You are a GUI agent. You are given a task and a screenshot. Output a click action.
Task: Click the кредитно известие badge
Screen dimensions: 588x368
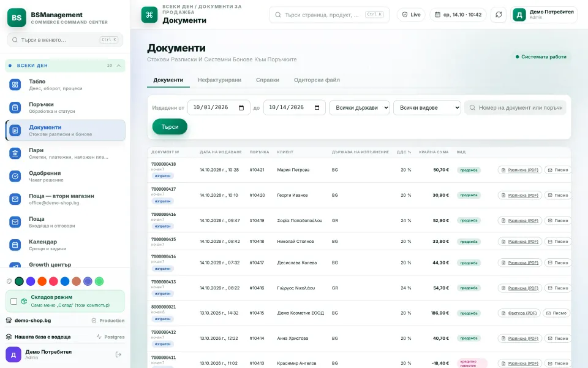(472, 364)
